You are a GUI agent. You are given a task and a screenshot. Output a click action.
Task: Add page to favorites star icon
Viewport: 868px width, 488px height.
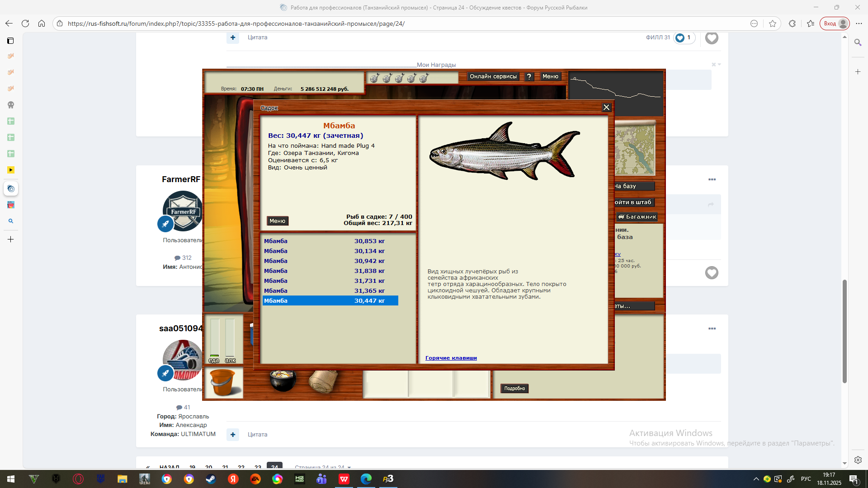pyautogui.click(x=773, y=23)
